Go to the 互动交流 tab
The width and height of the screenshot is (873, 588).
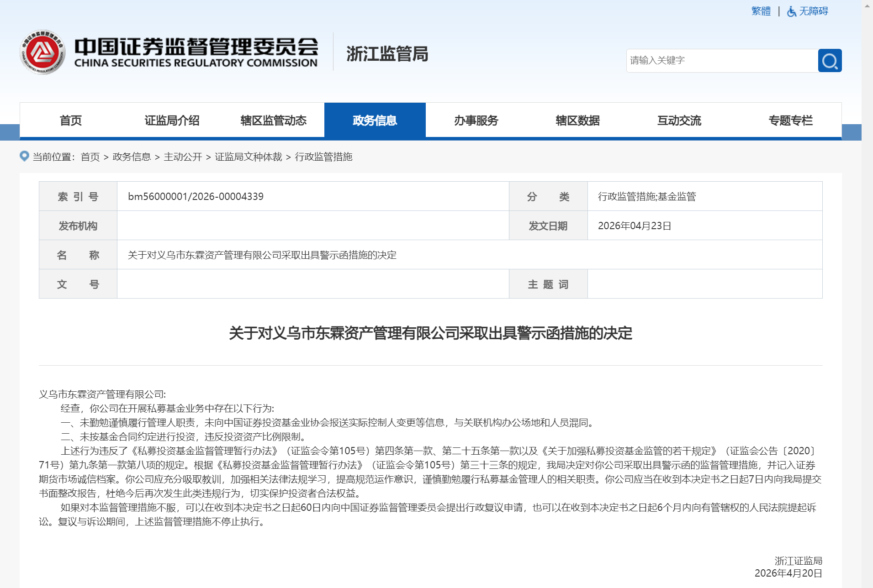click(x=679, y=121)
